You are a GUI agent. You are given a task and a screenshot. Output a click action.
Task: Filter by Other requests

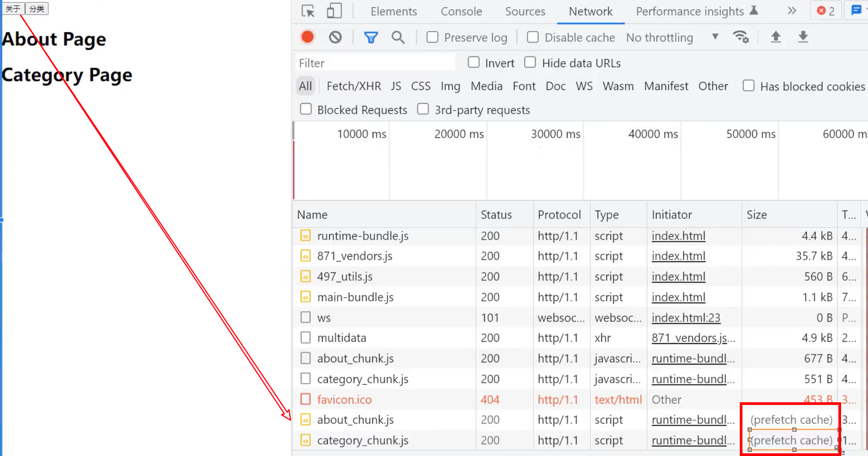click(713, 86)
